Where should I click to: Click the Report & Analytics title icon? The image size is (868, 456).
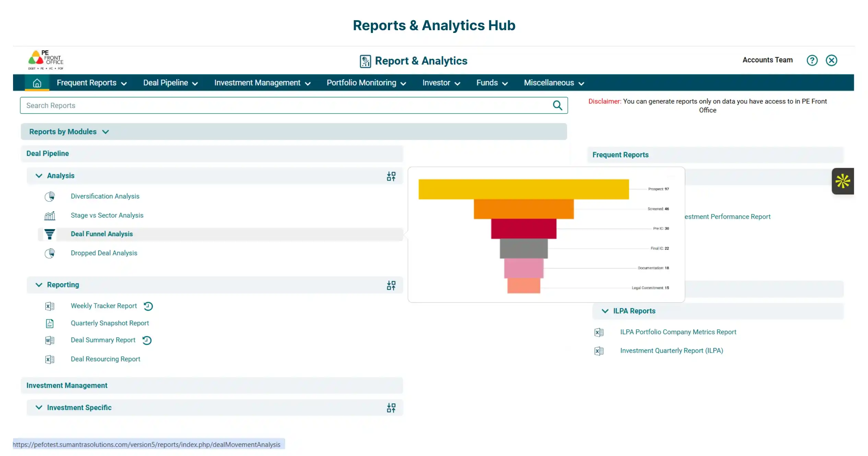[x=365, y=61]
